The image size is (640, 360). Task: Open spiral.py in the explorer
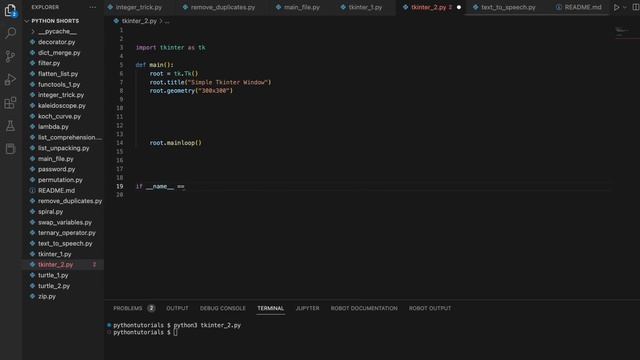[x=50, y=212]
